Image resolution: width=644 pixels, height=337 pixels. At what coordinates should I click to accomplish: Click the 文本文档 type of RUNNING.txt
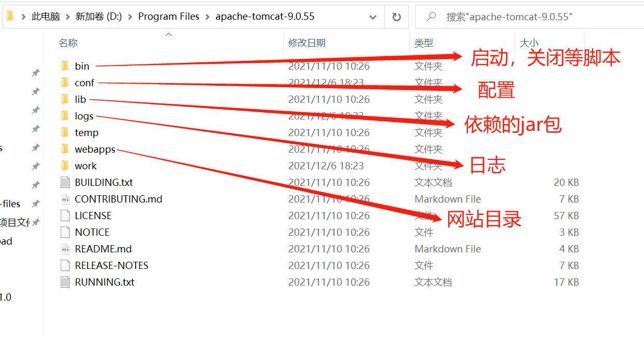click(x=433, y=282)
